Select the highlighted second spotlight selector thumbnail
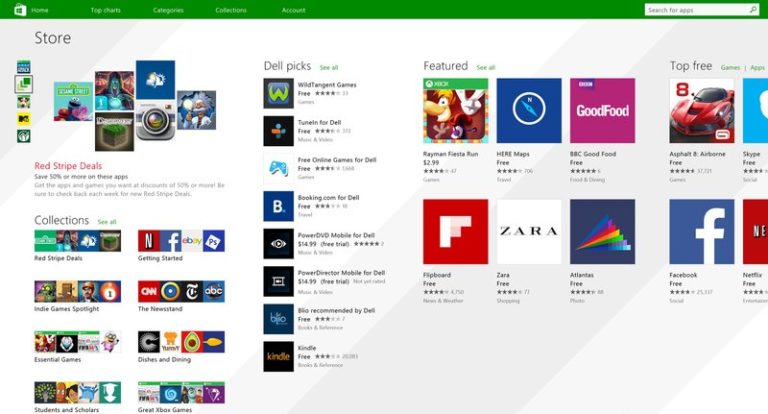 (24, 84)
